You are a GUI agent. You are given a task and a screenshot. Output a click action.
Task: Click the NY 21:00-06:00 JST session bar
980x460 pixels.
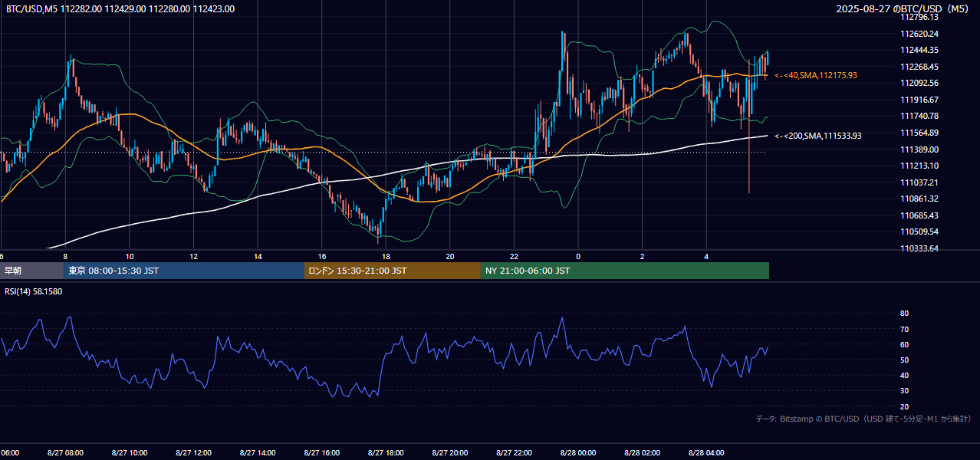click(x=625, y=271)
